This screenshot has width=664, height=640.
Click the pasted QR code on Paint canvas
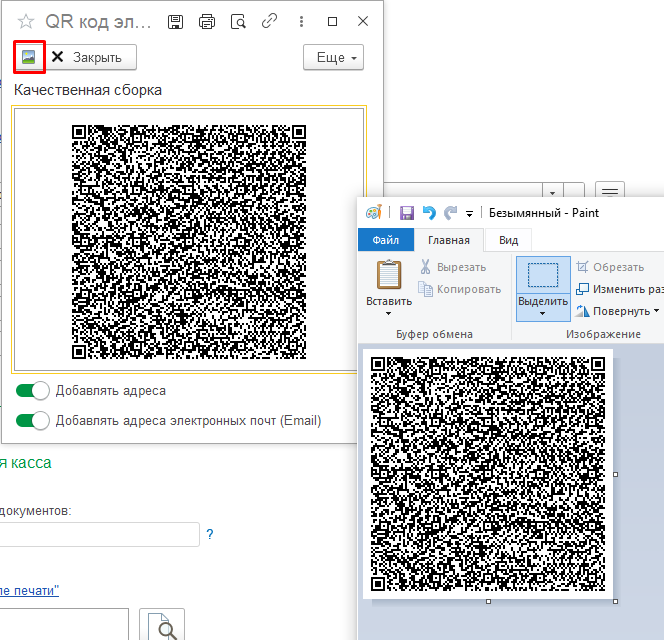coord(488,474)
